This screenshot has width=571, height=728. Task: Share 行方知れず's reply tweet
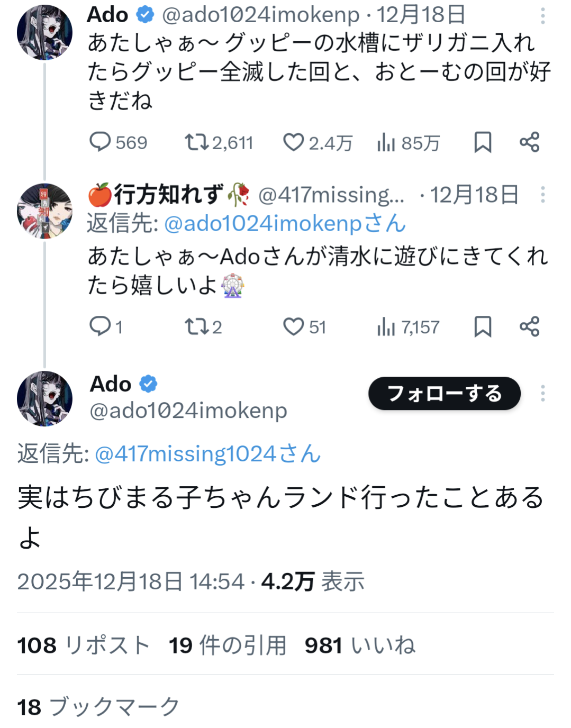coord(529,326)
